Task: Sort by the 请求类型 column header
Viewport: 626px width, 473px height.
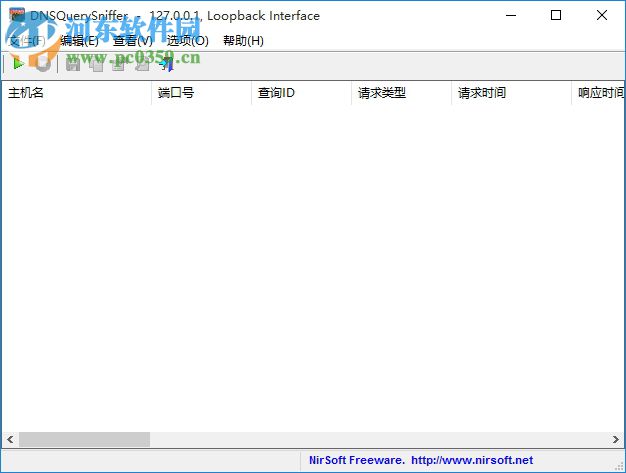Action: tap(401, 93)
